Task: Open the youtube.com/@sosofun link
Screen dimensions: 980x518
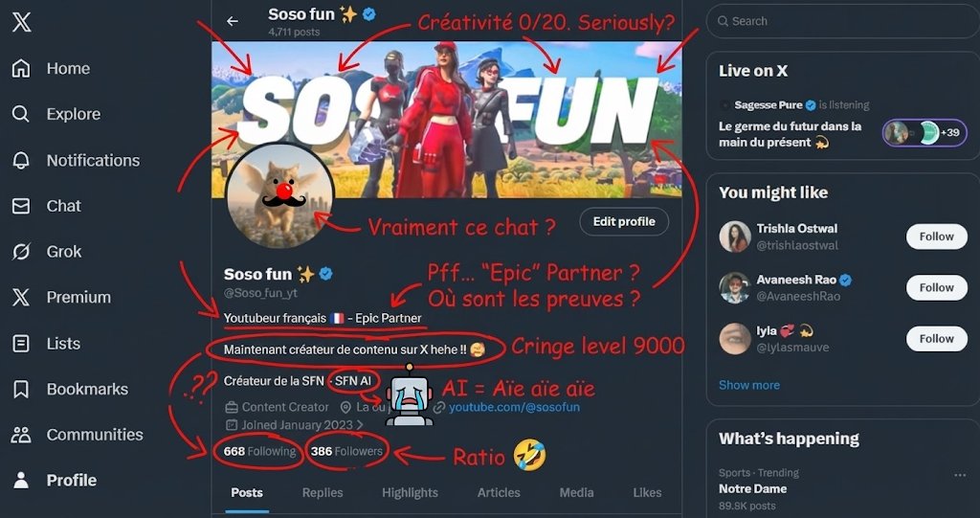Action: 514,407
